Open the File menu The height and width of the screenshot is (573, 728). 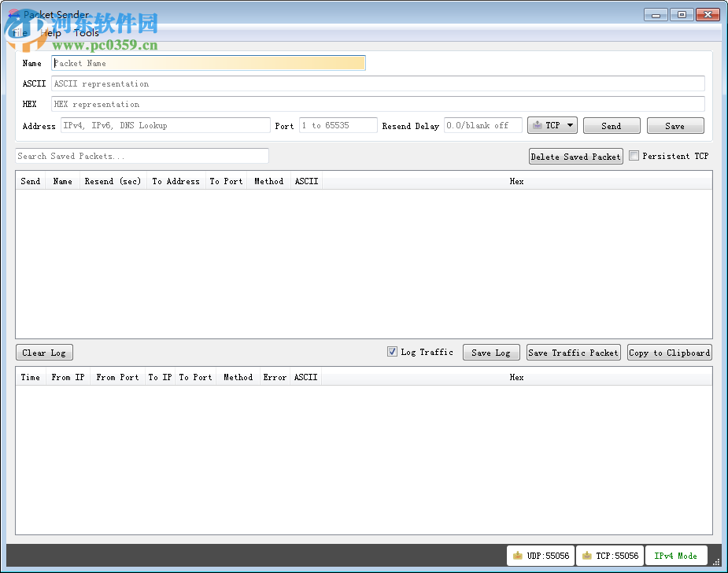pos(20,33)
